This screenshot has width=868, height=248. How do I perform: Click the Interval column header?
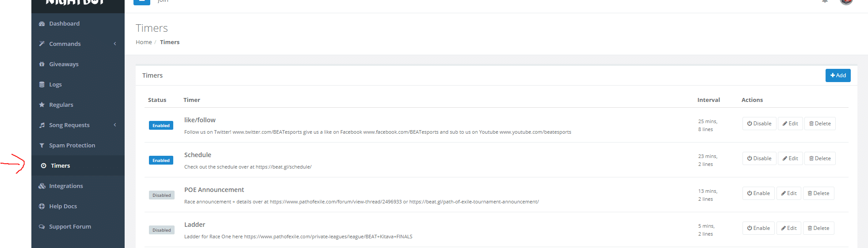pyautogui.click(x=708, y=100)
